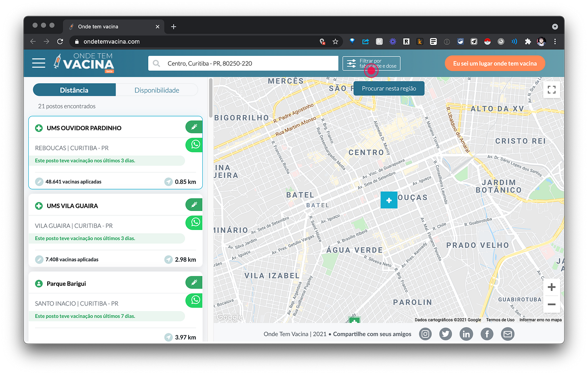
Task: Click 48.641 vacinas aplicadas text
Action: pos(73,182)
